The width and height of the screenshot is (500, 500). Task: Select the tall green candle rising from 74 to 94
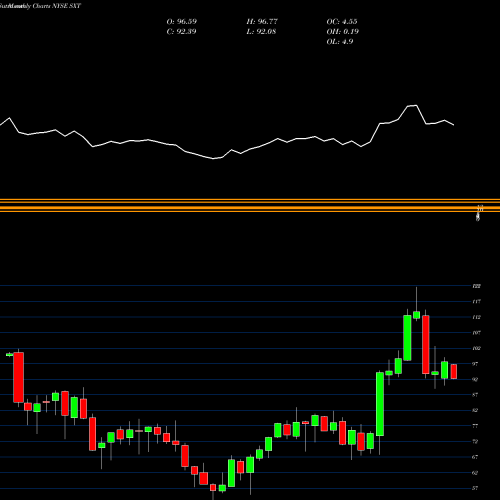380,404
